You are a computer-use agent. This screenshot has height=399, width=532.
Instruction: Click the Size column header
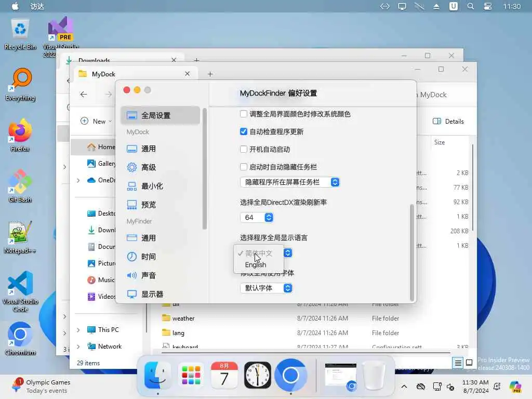[440, 142]
